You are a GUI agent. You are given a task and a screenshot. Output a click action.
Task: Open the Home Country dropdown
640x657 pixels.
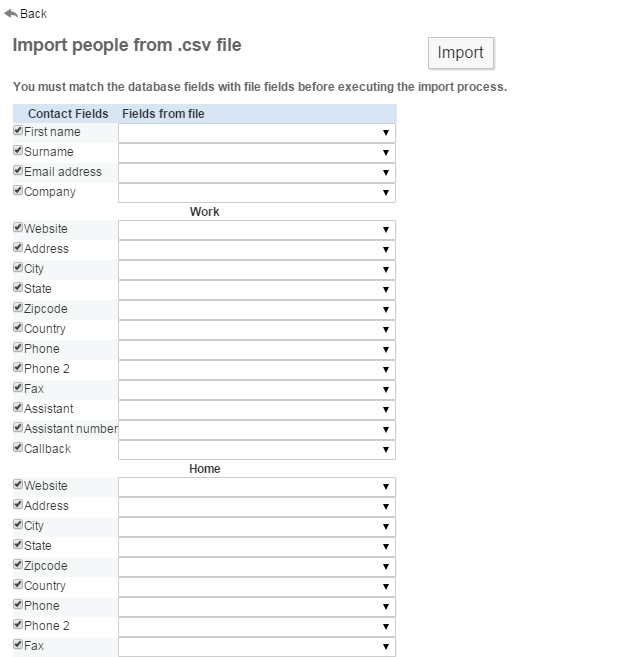(257, 587)
